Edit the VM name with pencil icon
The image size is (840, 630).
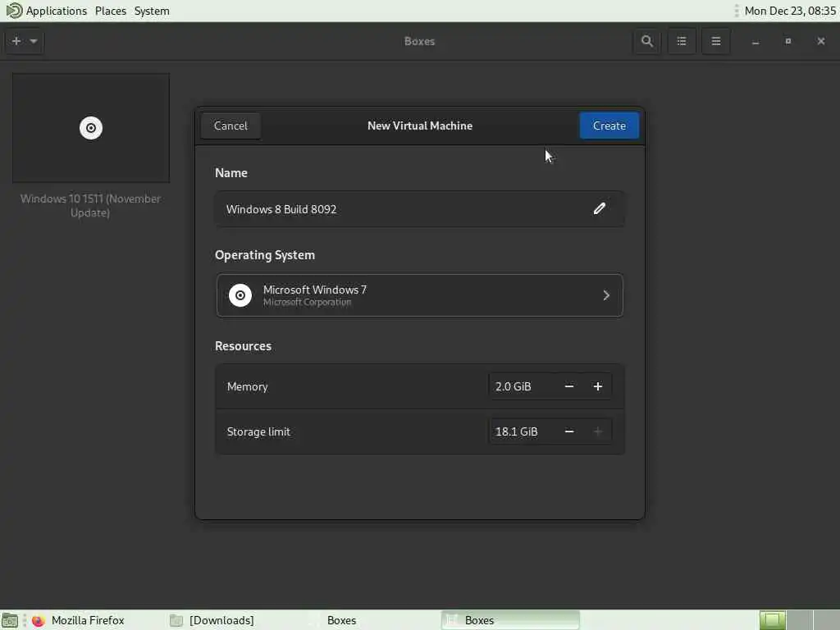[599, 209]
